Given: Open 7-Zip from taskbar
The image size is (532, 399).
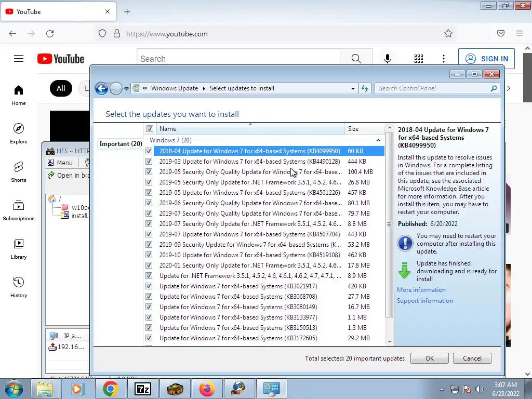Looking at the screenshot, I should click(x=142, y=389).
